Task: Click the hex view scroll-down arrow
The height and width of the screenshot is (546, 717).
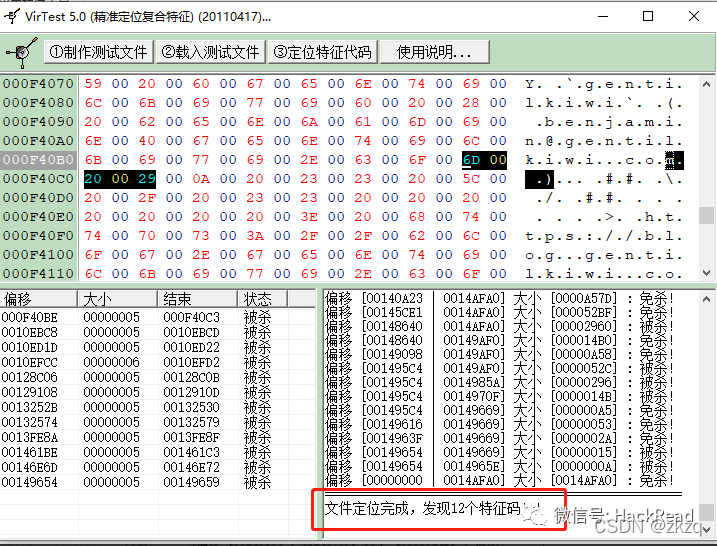Action: [x=706, y=273]
